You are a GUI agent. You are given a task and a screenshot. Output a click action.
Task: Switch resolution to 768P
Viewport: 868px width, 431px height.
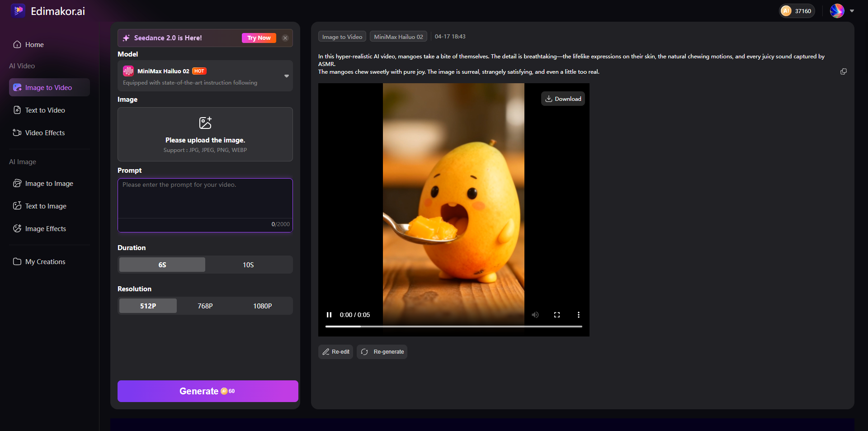point(205,306)
